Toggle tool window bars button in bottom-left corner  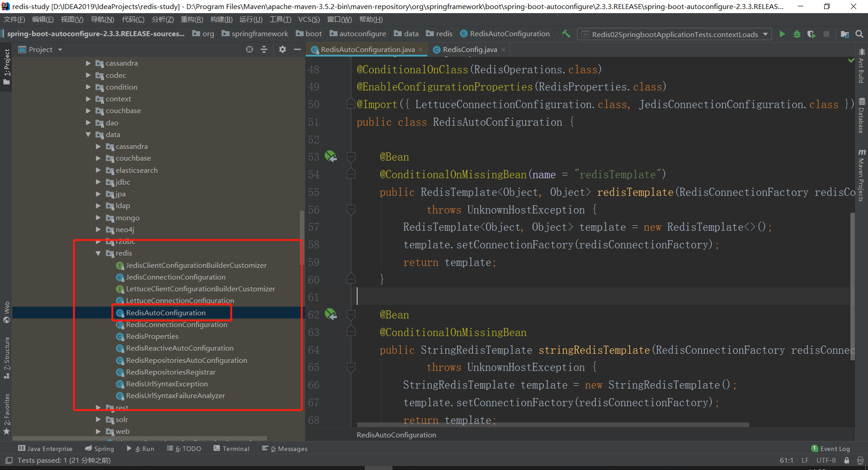click(x=9, y=460)
